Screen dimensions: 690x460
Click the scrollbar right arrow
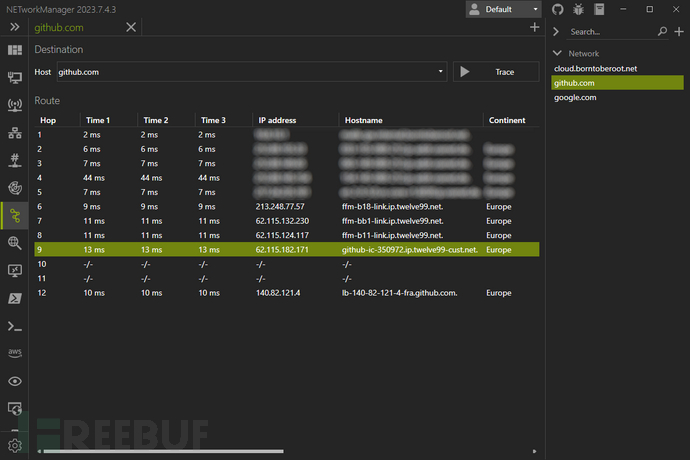[x=534, y=451]
